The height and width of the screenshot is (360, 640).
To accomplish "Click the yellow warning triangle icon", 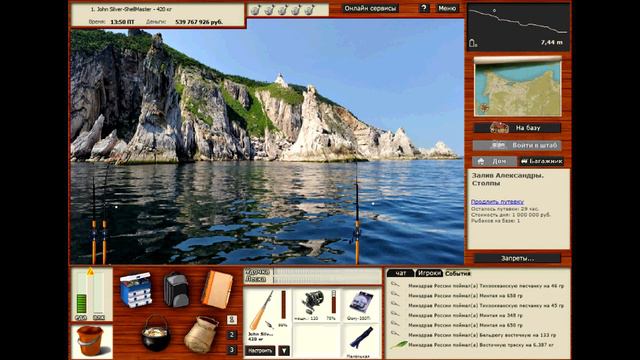I will pos(90,271).
